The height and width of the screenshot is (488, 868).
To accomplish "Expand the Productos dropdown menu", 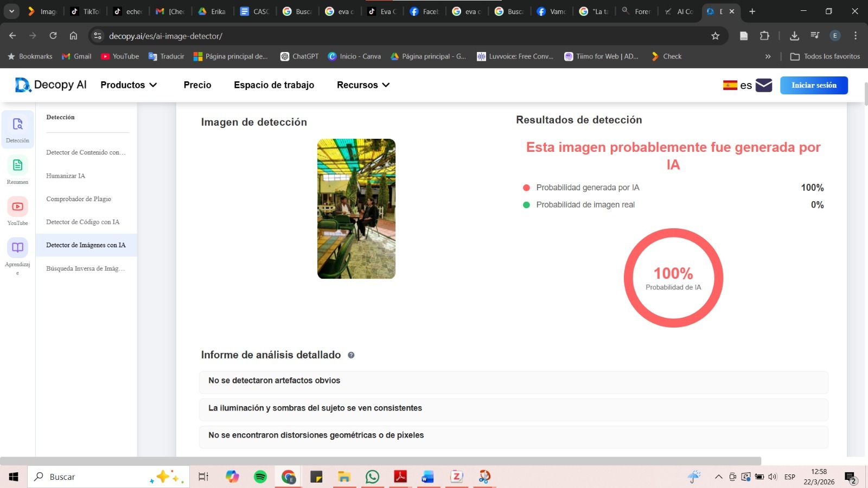I will pyautogui.click(x=129, y=85).
